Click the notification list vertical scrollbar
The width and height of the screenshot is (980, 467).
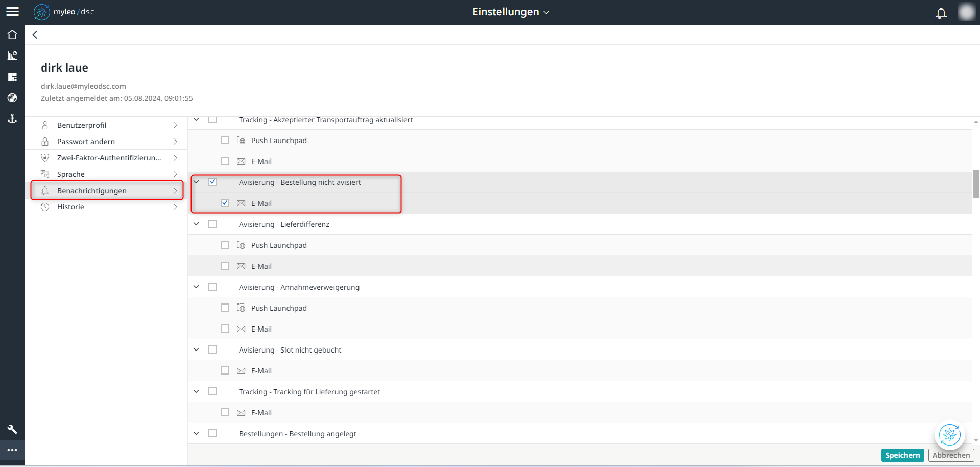click(976, 183)
